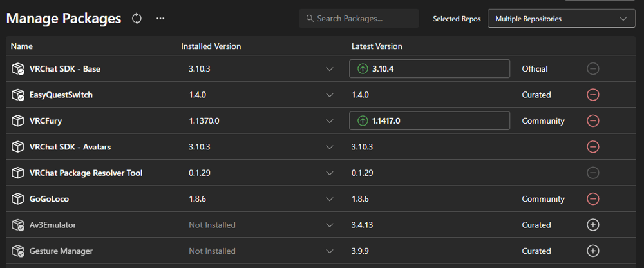644x268 pixels.
Task: Click the VRChat SDK - Base package icon
Action: pos(17,69)
